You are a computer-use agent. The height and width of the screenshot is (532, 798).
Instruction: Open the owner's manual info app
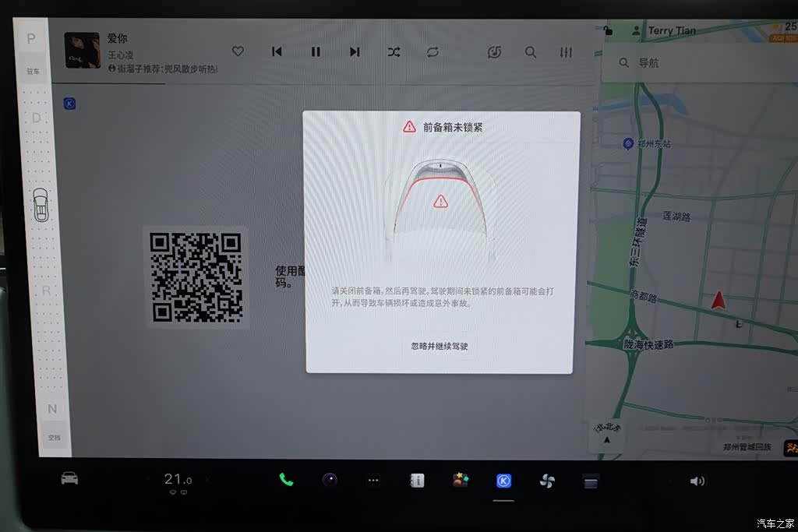(x=417, y=481)
